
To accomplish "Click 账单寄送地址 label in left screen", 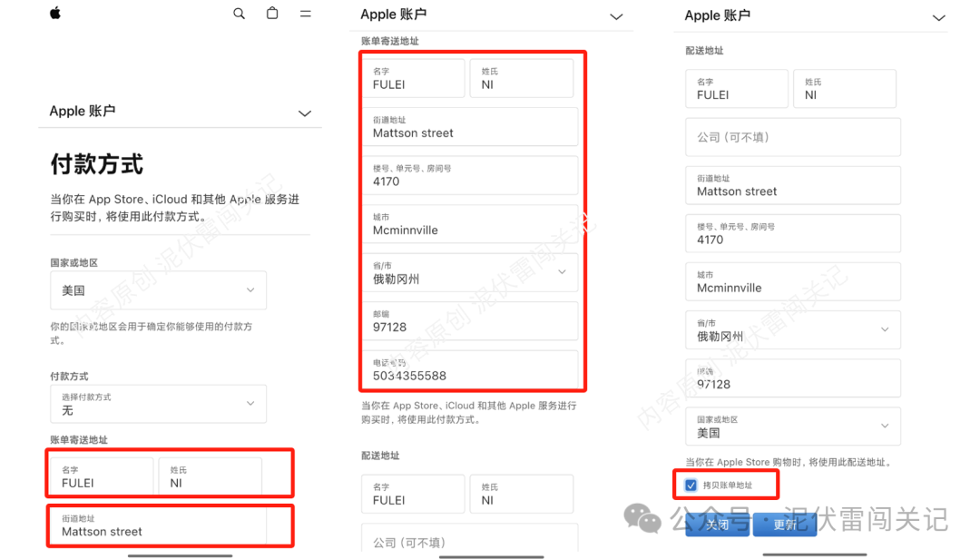I will [79, 439].
